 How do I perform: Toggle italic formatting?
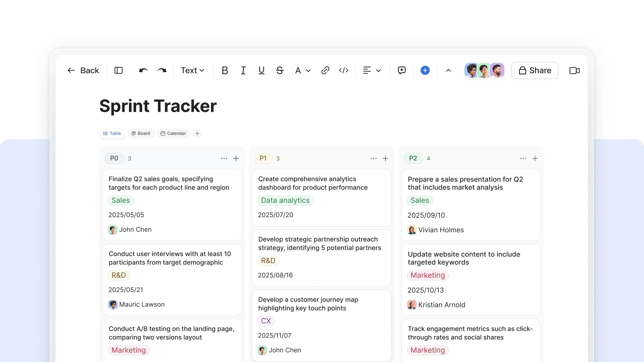coord(243,70)
